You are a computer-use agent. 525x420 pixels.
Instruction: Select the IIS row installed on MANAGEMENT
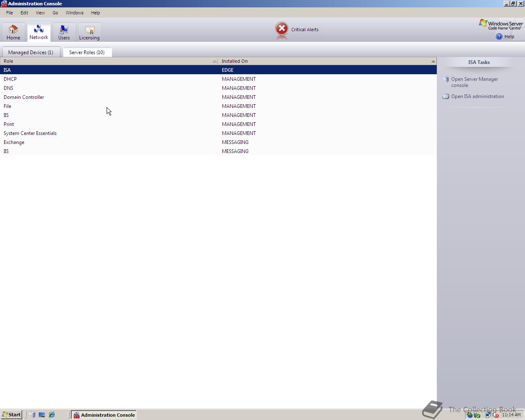[218, 115]
